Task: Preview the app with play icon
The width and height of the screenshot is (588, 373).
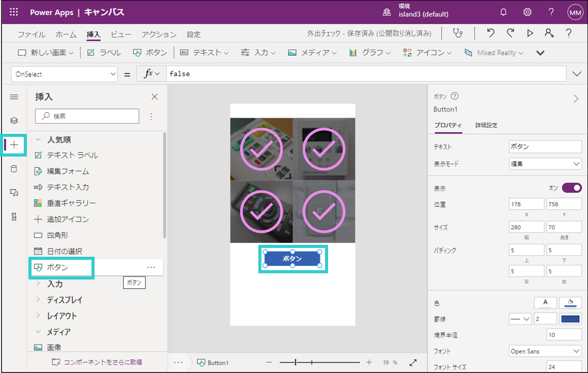Action: pyautogui.click(x=530, y=33)
